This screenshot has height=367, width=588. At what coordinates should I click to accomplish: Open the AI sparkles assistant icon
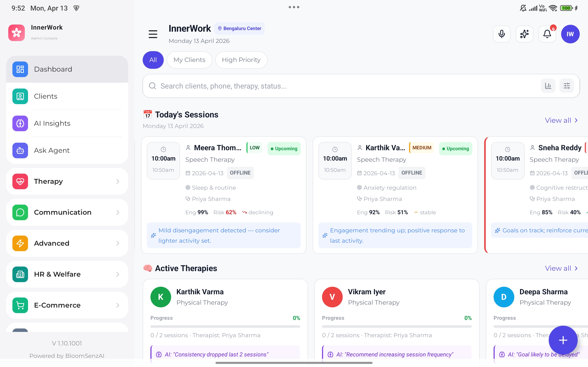click(524, 34)
